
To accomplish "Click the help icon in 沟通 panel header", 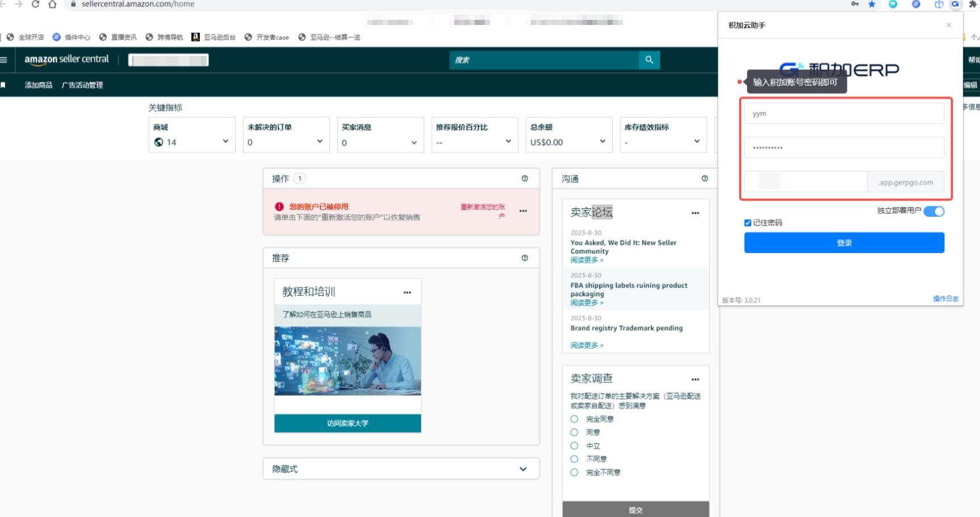I will [705, 178].
